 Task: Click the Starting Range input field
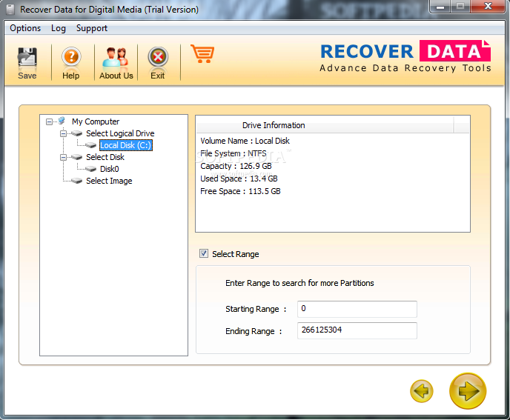pyautogui.click(x=357, y=309)
